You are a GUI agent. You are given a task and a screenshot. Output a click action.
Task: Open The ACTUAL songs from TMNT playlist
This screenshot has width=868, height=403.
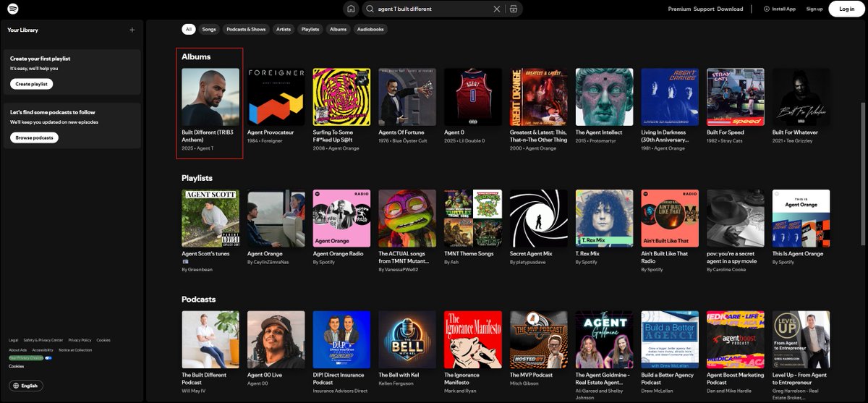pyautogui.click(x=407, y=219)
